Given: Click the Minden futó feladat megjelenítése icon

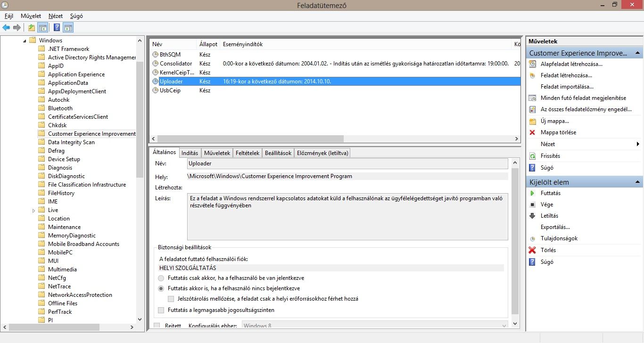Looking at the screenshot, I should tap(533, 98).
